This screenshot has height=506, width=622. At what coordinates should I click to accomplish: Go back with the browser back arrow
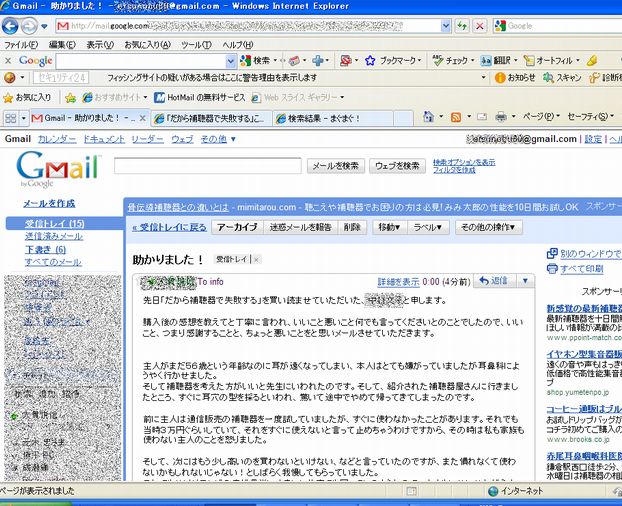click(10, 27)
